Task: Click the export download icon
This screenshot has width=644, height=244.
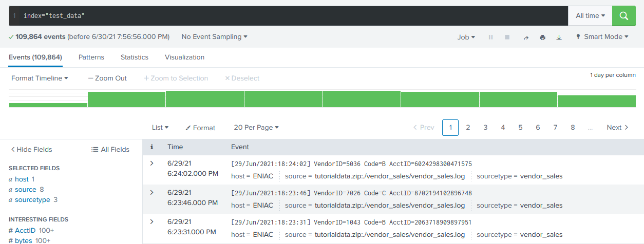Action: coord(559,37)
